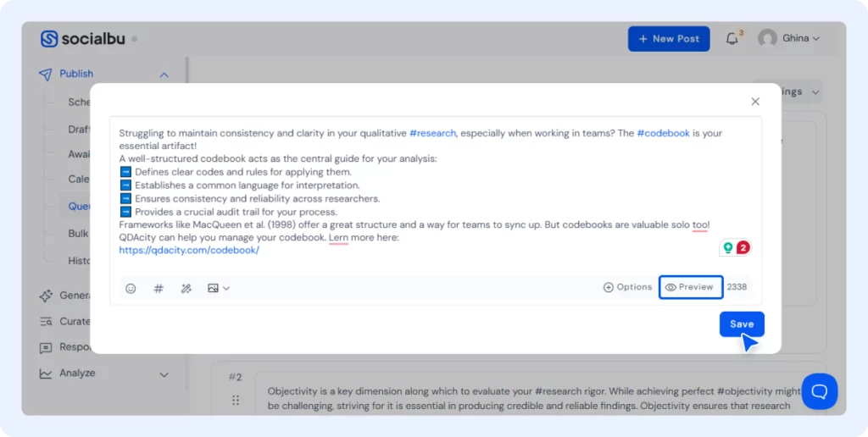Open the qdacity.com/codebook link

click(x=189, y=250)
